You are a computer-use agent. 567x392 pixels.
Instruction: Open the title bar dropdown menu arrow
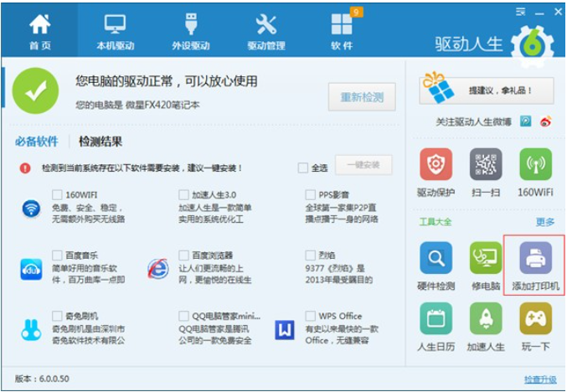pyautogui.click(x=520, y=12)
